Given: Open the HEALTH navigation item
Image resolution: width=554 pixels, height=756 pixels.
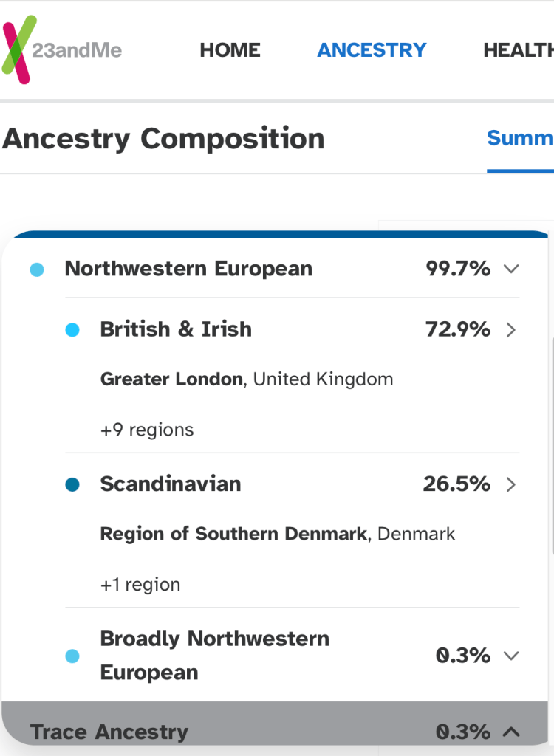Looking at the screenshot, I should (x=518, y=50).
